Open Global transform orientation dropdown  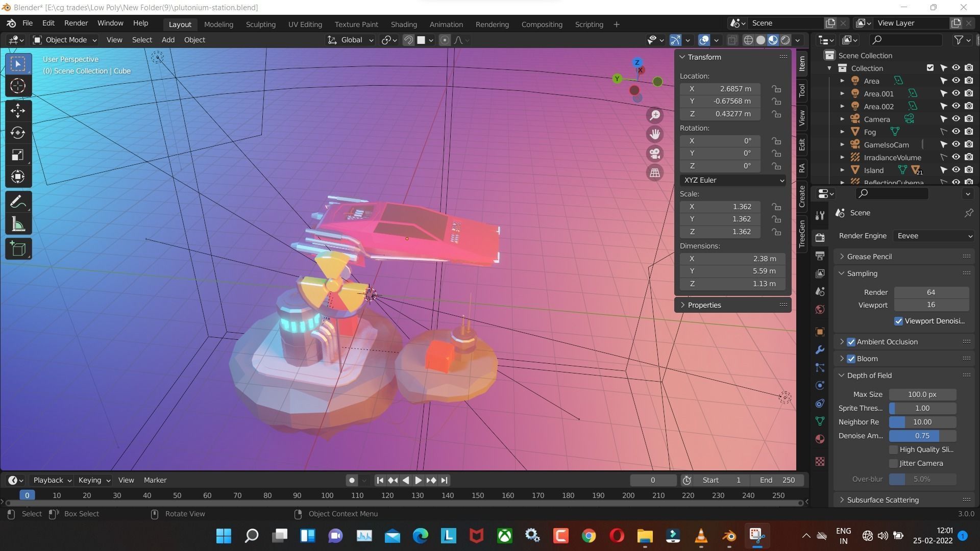click(x=351, y=40)
